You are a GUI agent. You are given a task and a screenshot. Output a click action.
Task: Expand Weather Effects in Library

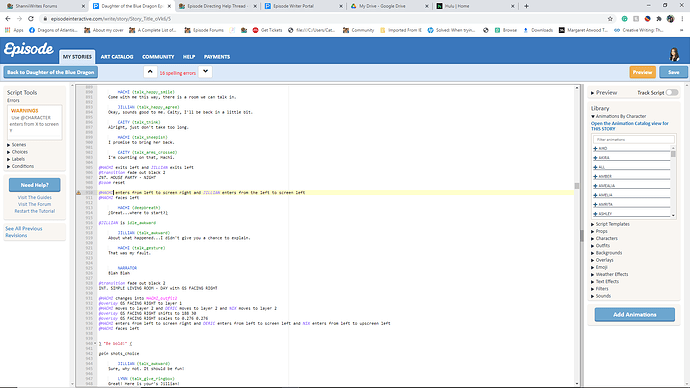609,275
